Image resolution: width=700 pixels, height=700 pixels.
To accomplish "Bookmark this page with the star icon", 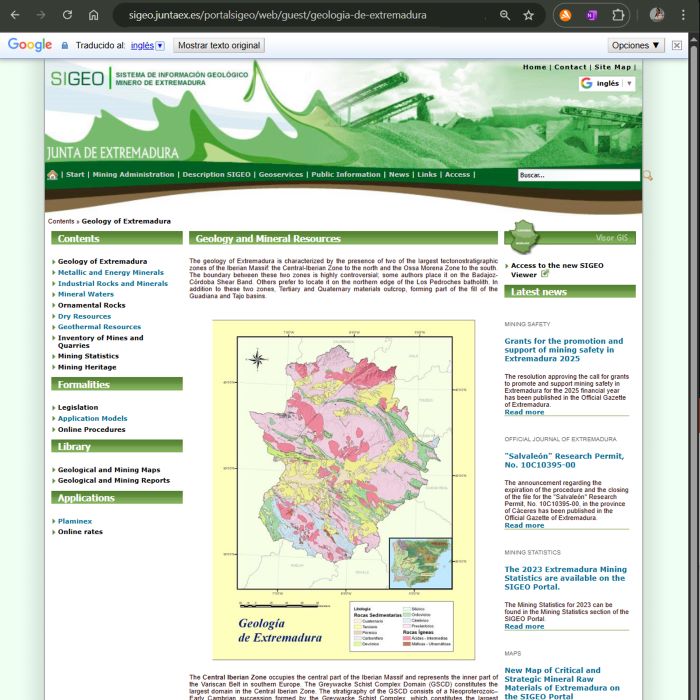I will pos(529,15).
